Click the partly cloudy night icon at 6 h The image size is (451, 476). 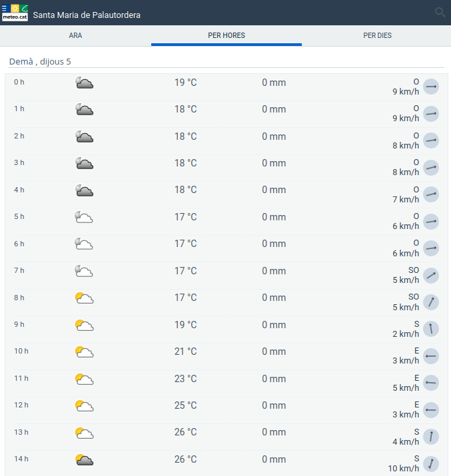click(84, 244)
